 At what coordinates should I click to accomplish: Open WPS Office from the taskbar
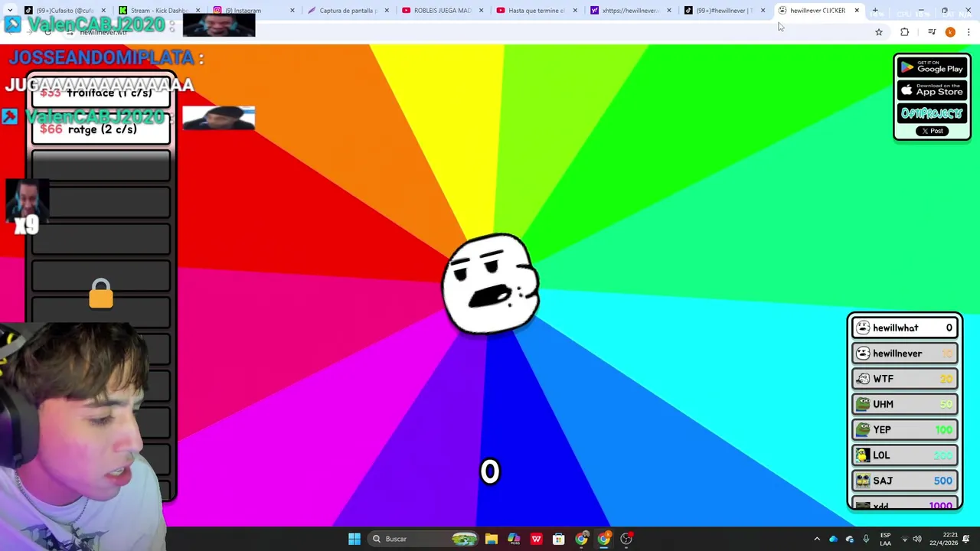point(536,539)
